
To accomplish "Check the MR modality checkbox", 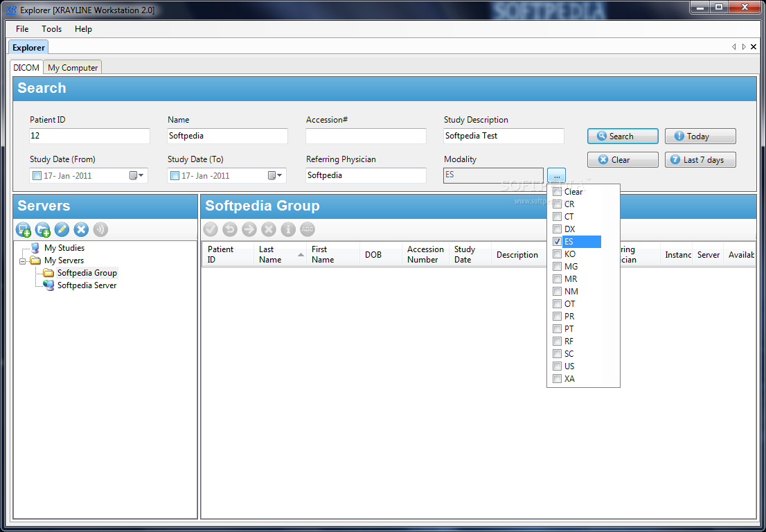I will coord(557,279).
